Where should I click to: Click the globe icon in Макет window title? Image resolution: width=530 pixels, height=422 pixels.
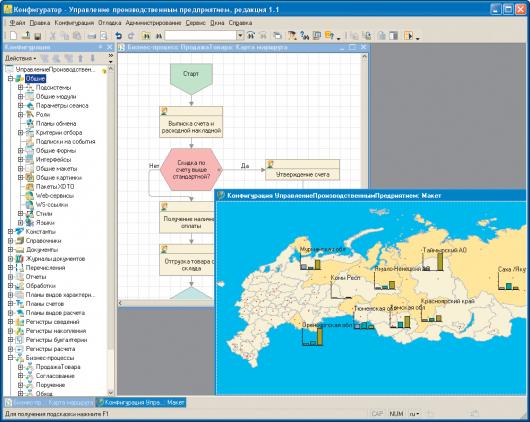coord(221,195)
